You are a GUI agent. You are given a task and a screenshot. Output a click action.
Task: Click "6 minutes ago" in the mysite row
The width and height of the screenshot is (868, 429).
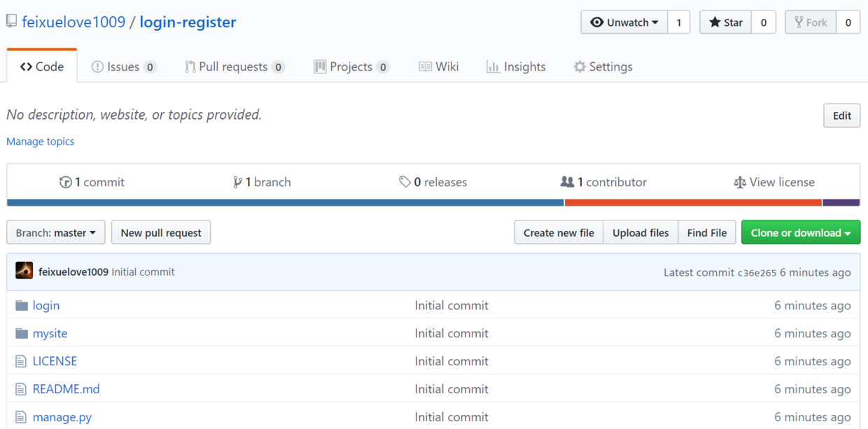point(813,333)
